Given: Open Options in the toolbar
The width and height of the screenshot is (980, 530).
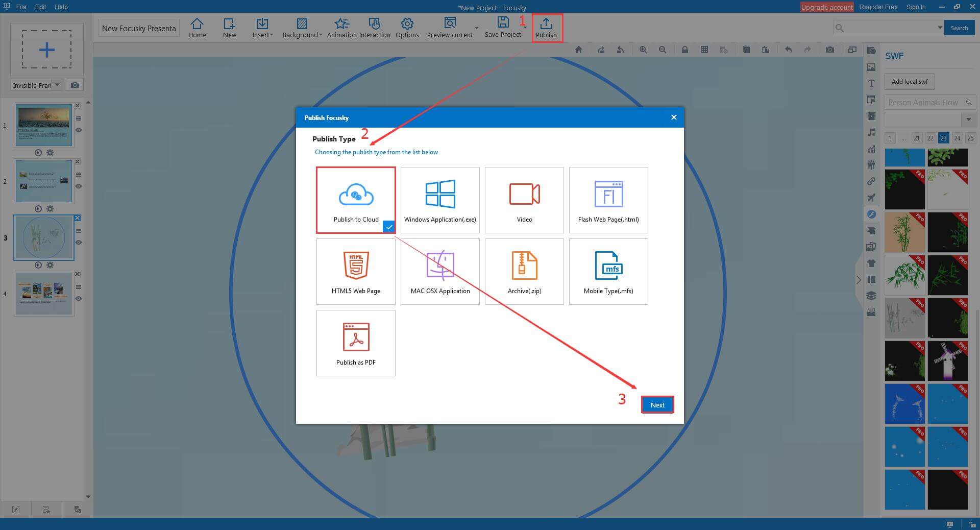Looking at the screenshot, I should click(407, 28).
